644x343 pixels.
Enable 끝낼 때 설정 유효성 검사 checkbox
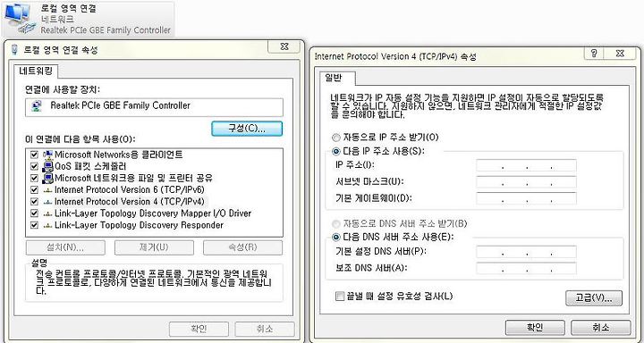point(339,297)
